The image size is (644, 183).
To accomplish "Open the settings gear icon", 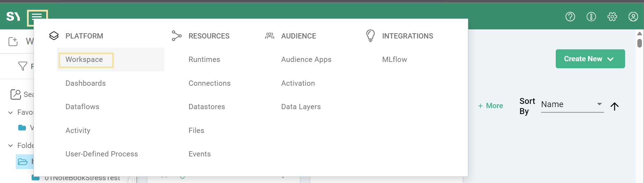I will pos(612,16).
